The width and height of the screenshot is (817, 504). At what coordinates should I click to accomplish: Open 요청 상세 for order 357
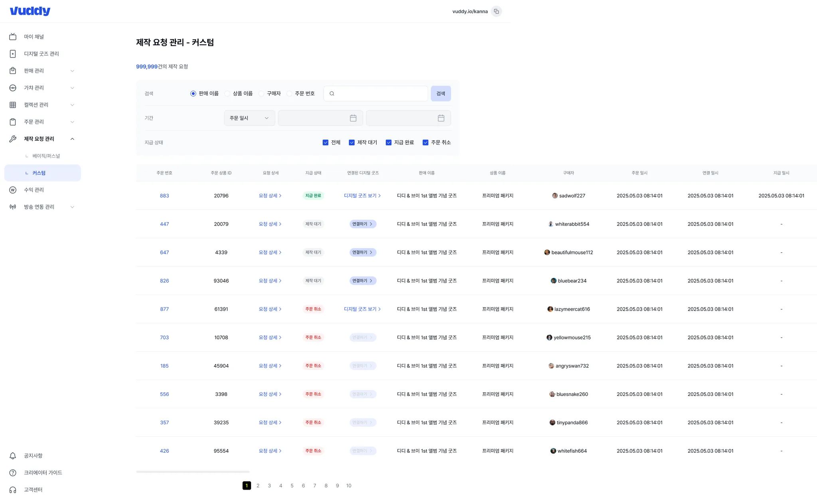pyautogui.click(x=270, y=423)
